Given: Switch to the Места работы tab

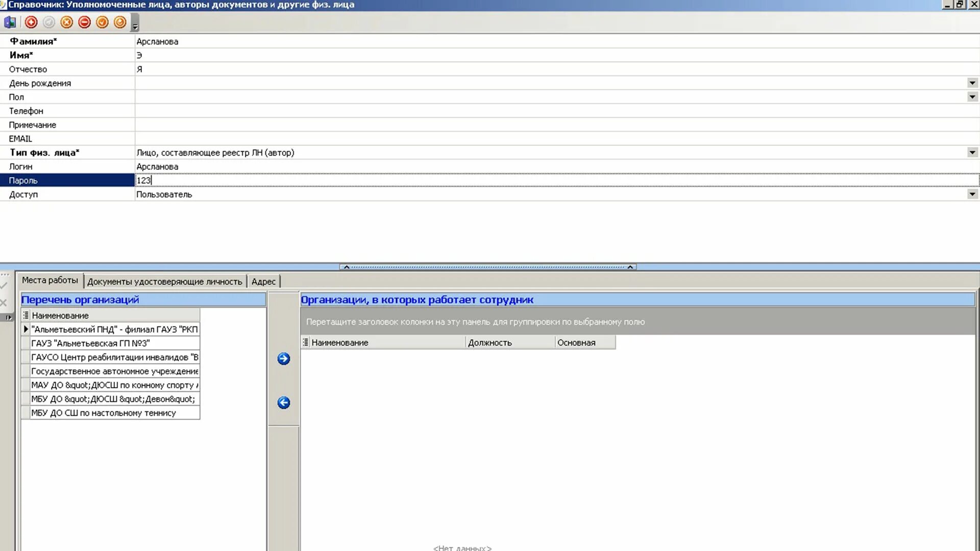Looking at the screenshot, I should pos(50,280).
